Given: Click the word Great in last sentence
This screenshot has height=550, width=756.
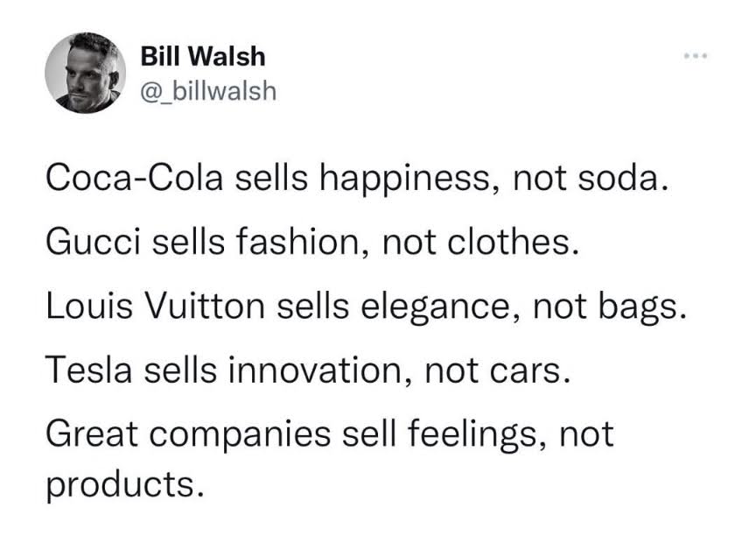Looking at the screenshot, I should [x=92, y=434].
